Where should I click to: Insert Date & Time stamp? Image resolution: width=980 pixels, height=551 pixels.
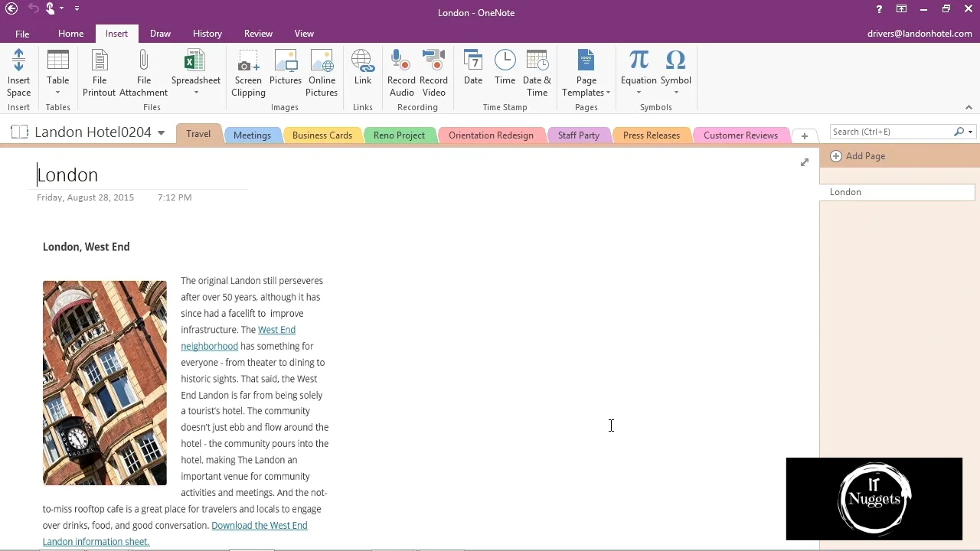coord(537,73)
